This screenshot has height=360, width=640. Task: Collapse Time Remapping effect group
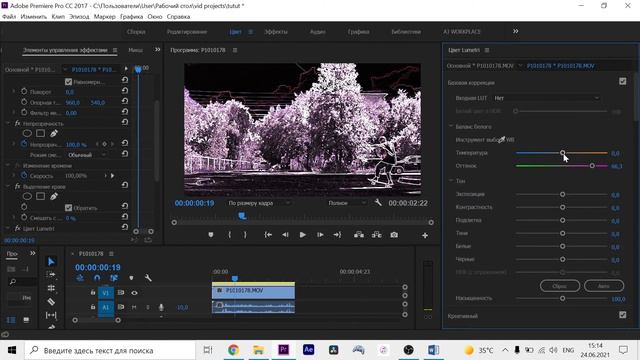point(8,165)
